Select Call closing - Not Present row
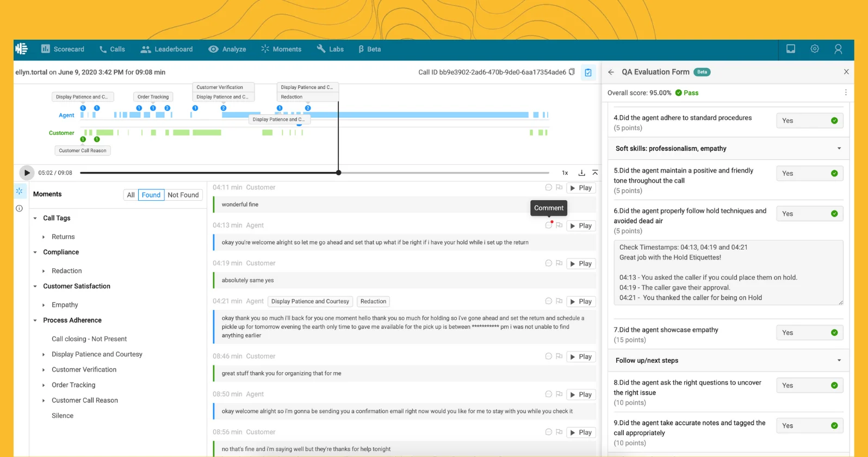The image size is (868, 457). point(89,339)
